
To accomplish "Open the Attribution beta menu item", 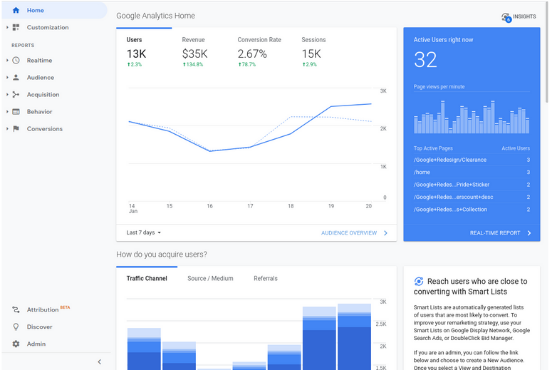I will coord(48,310).
